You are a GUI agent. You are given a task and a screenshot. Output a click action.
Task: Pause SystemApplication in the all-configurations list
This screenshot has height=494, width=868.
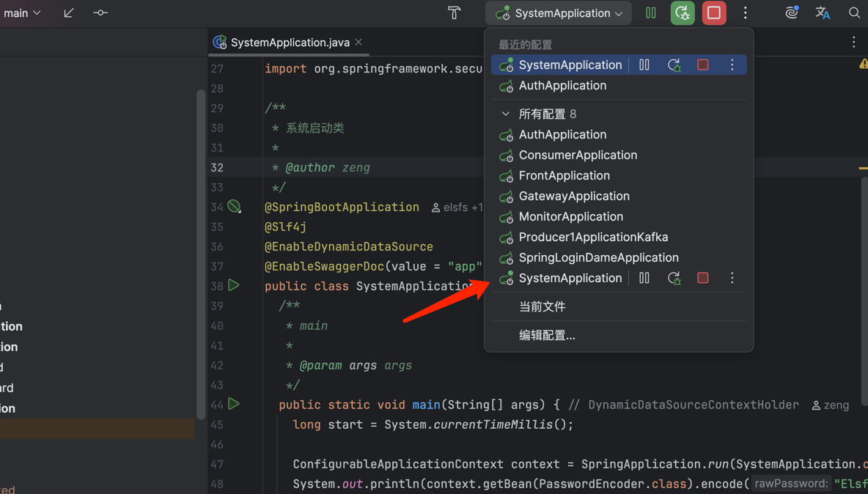point(644,278)
